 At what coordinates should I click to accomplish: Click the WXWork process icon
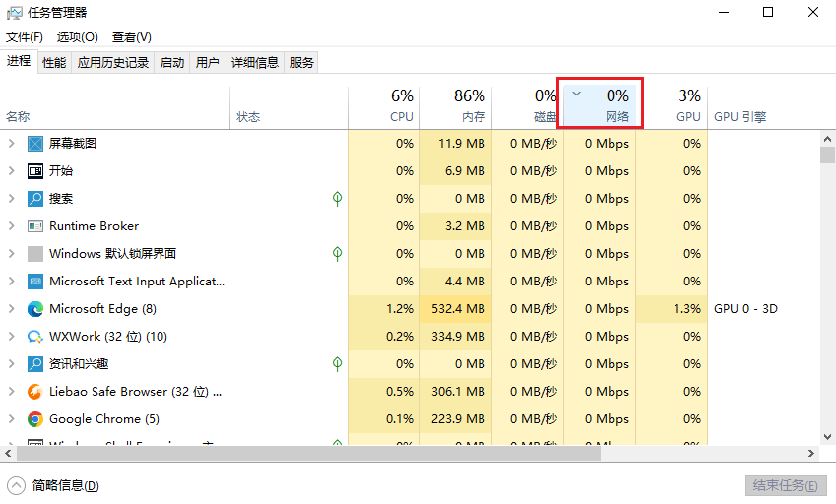coord(35,337)
